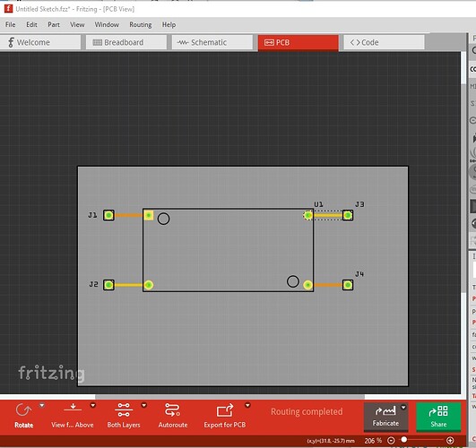Image resolution: width=476 pixels, height=448 pixels.
Task: Open the Edit menu
Action: click(31, 24)
